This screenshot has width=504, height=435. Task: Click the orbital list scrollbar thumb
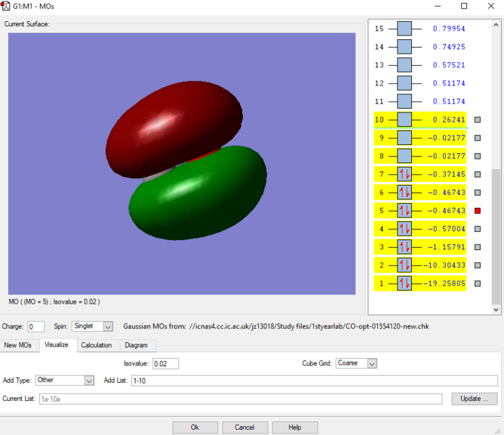tap(496, 236)
